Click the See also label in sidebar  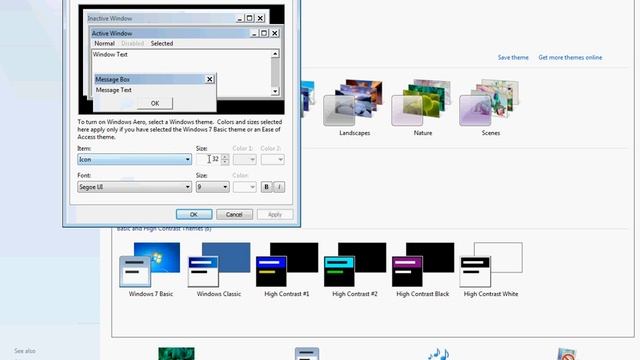point(24,351)
